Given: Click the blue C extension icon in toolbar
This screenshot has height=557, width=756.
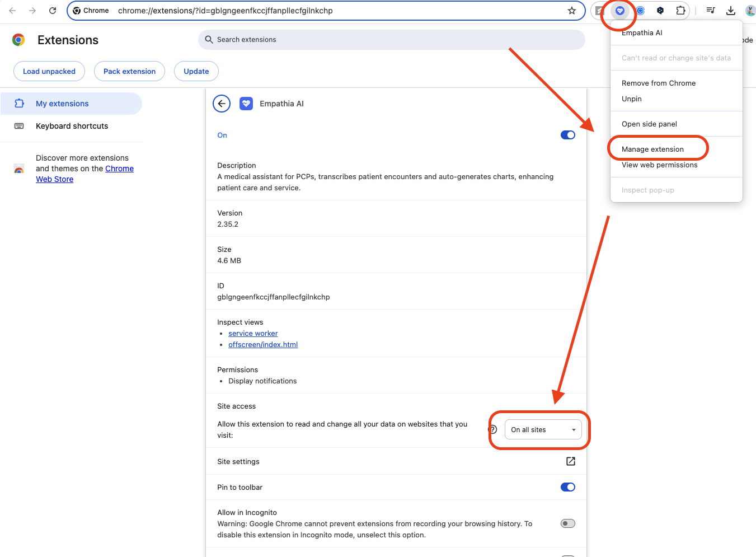Looking at the screenshot, I should pos(640,11).
